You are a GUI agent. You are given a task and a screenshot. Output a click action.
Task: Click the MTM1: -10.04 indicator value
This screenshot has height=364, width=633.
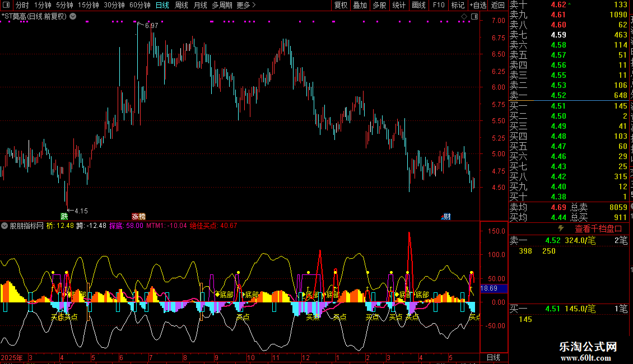(x=167, y=226)
